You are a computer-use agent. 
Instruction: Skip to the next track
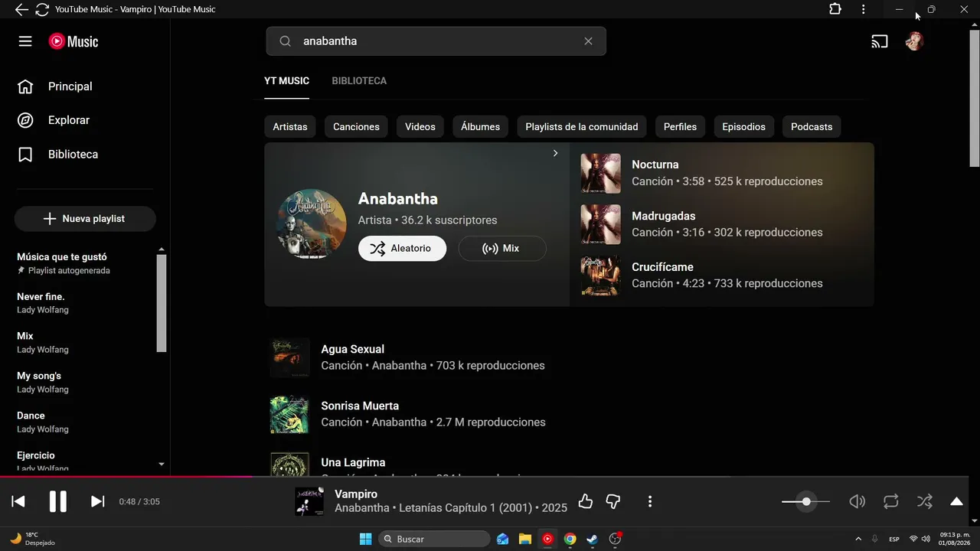[97, 501]
